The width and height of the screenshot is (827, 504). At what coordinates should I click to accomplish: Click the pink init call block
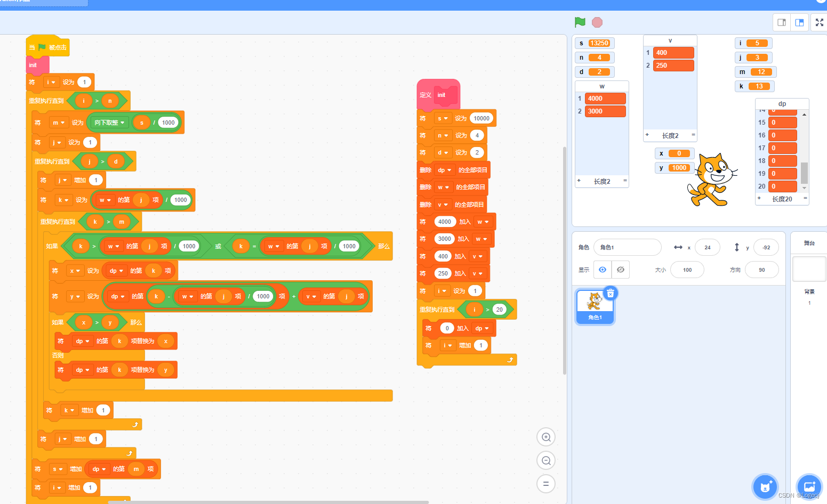(x=38, y=65)
